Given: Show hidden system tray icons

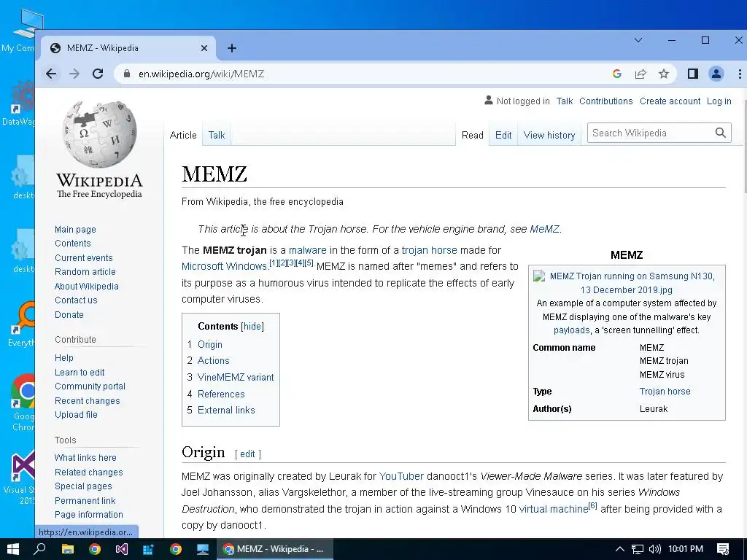Looking at the screenshot, I should coord(619,549).
